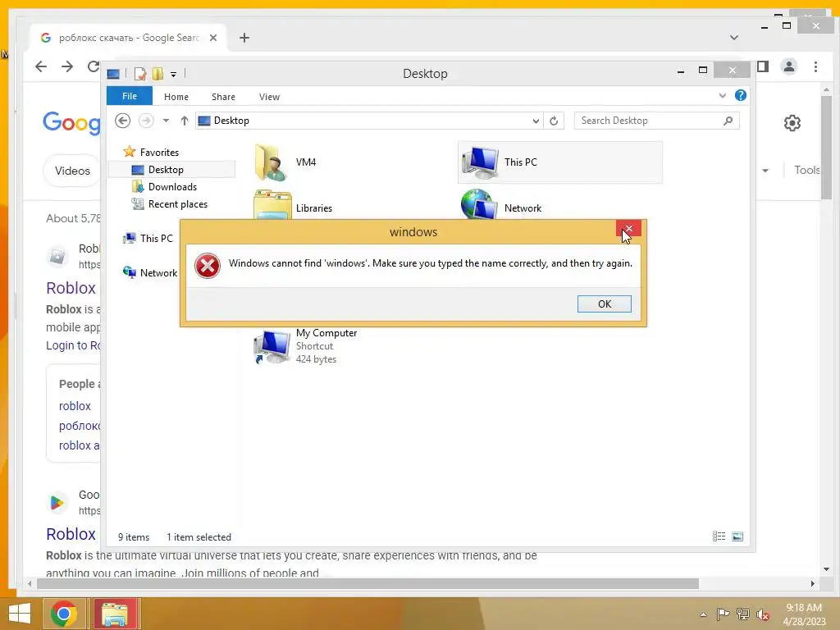Select Recent places in navigation pane

177,204
